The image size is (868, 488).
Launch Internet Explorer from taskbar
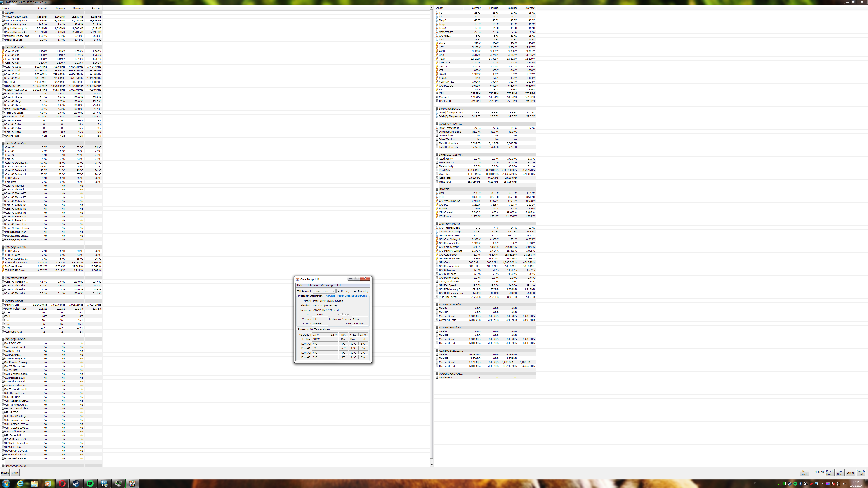[x=20, y=484]
